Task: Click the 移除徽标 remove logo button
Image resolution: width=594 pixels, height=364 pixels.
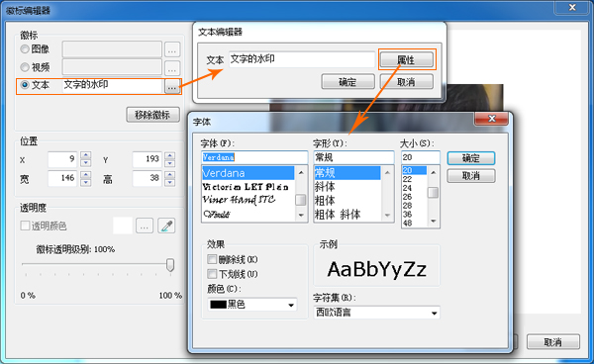Action: tap(152, 115)
